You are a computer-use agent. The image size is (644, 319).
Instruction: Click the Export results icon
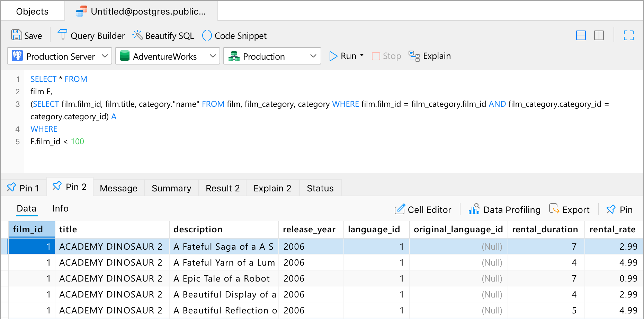click(554, 209)
